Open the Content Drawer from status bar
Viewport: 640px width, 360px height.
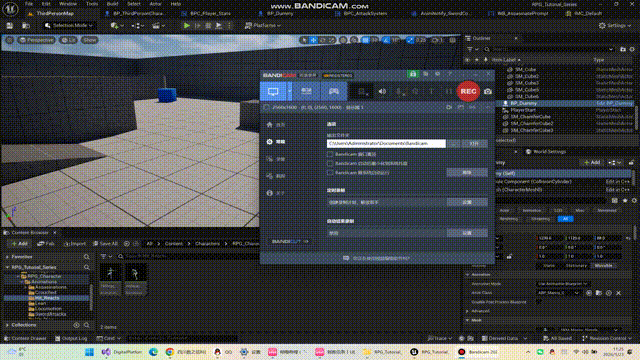[x=25, y=338]
